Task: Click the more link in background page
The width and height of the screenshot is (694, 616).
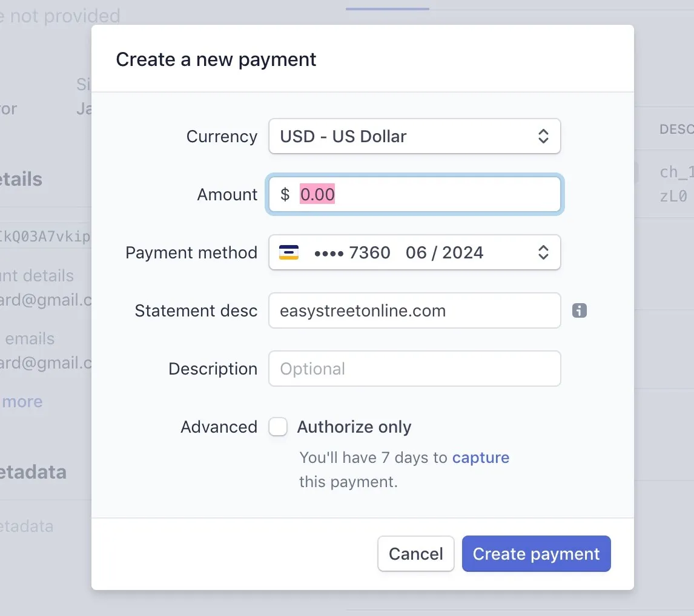Action: tap(22, 402)
